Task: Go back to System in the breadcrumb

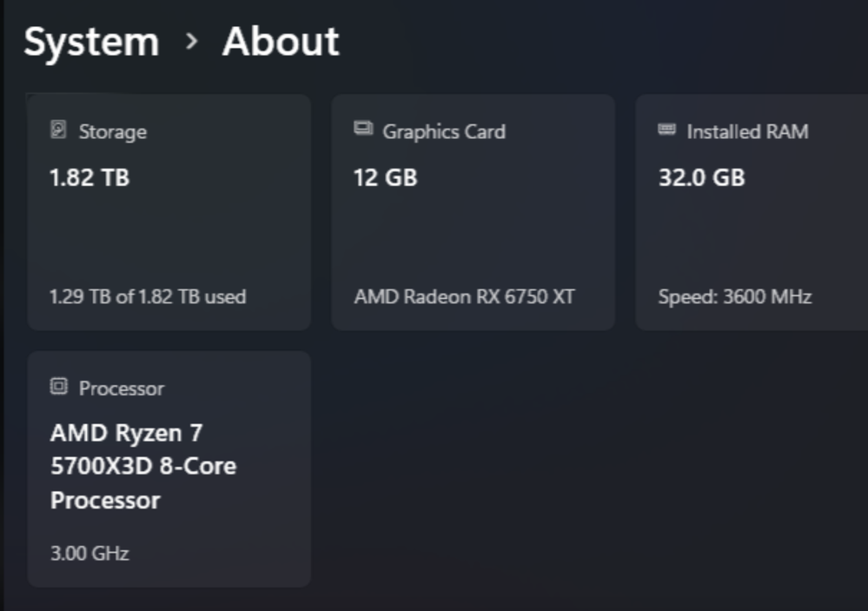Action: point(91,42)
